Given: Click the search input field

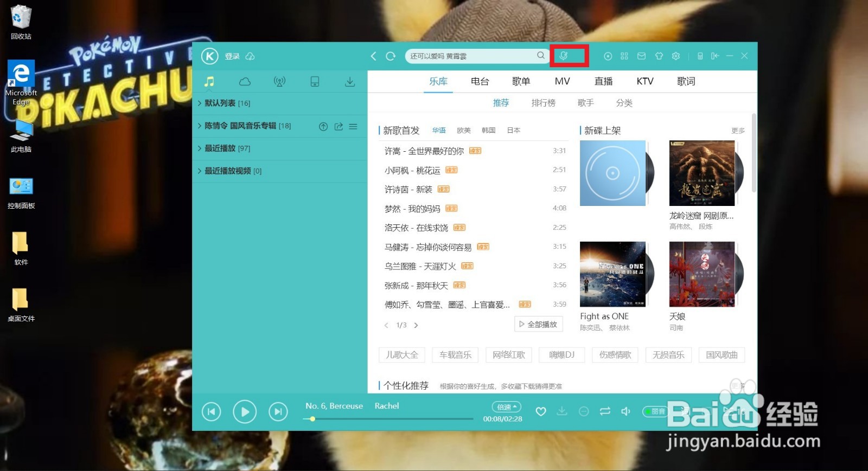Looking at the screenshot, I should (472, 56).
